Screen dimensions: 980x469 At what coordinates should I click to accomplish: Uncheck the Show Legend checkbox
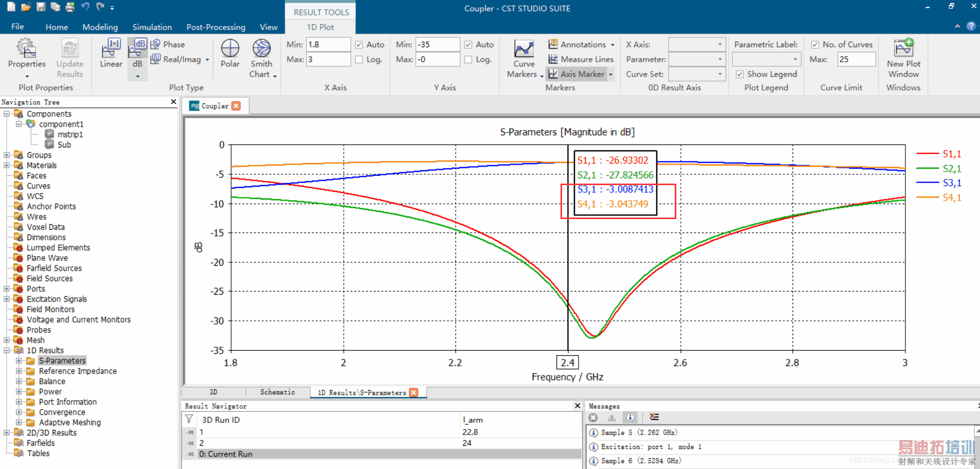click(740, 74)
